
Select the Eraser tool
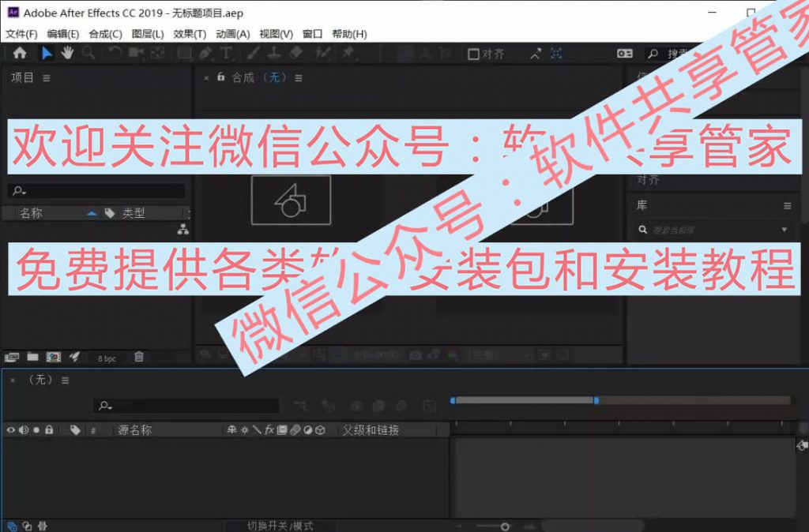coord(296,53)
